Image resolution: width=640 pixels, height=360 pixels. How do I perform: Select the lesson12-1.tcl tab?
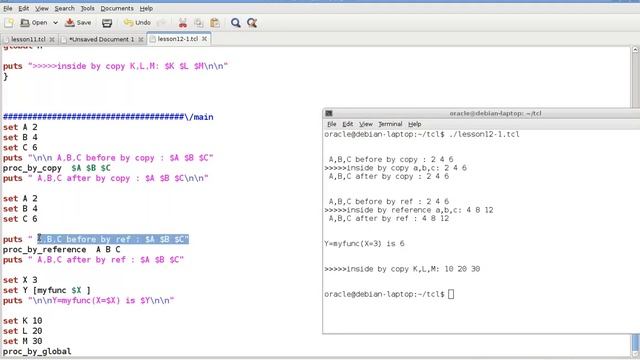178,39
